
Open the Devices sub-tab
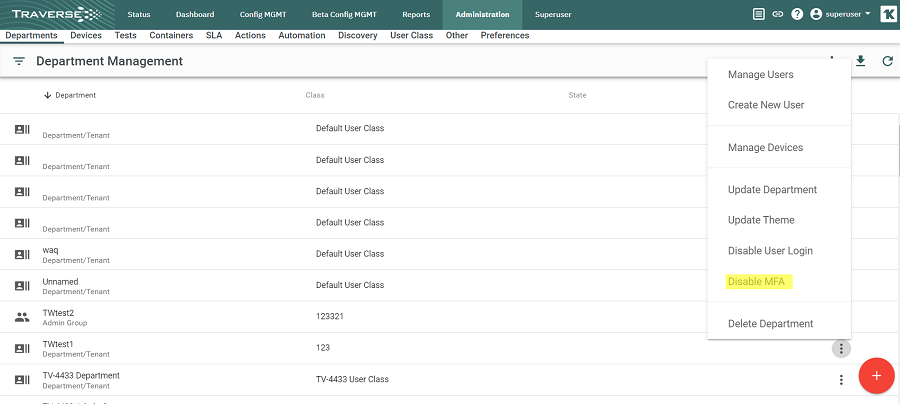click(86, 36)
